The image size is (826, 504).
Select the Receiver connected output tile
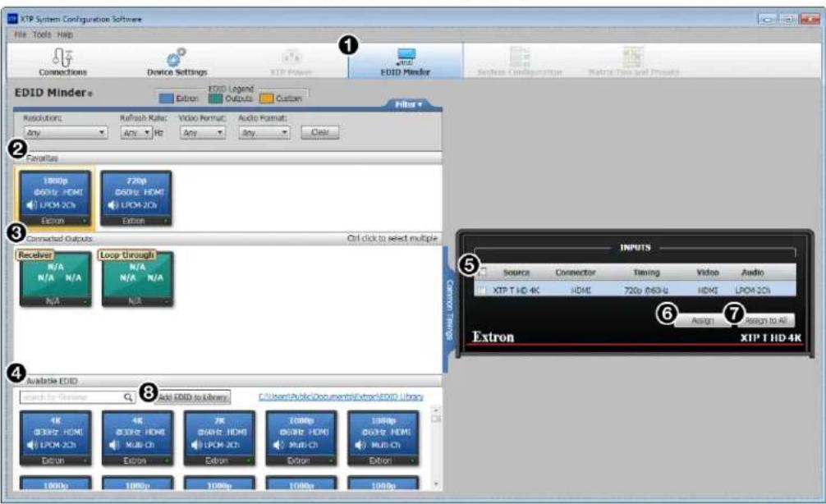(55, 278)
